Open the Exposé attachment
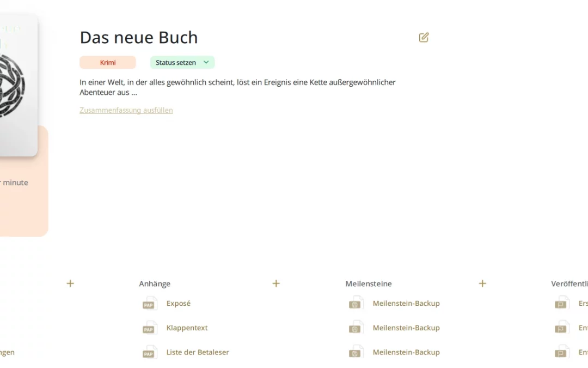Screen dimensions: 588x368 179,304
